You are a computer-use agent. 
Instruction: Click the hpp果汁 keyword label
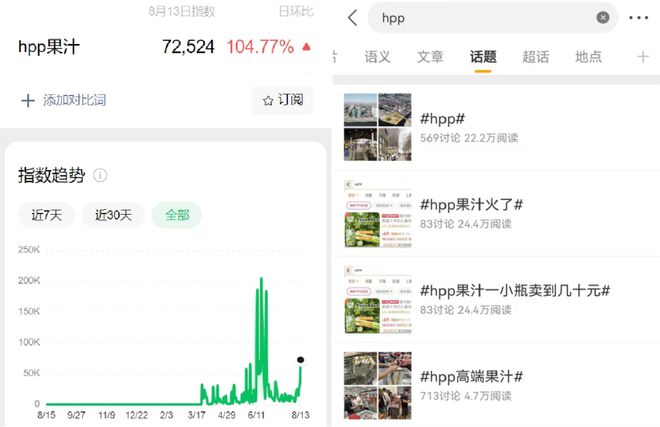pyautogui.click(x=49, y=47)
